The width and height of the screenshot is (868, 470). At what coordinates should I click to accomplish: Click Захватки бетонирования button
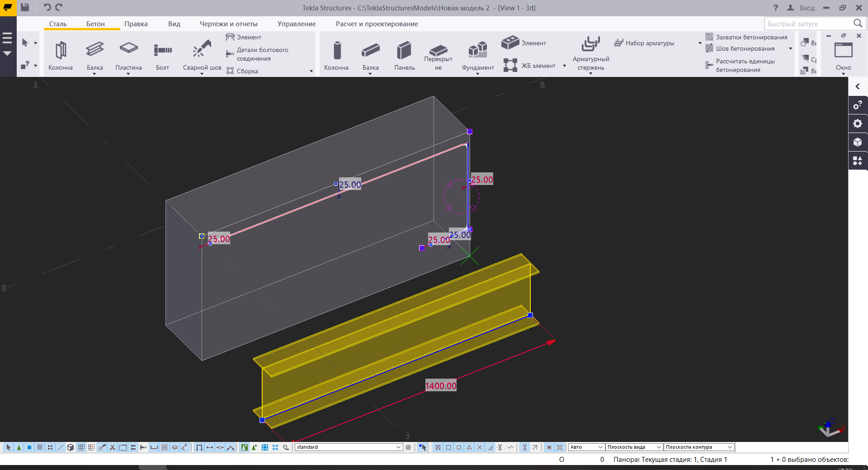[x=751, y=37]
